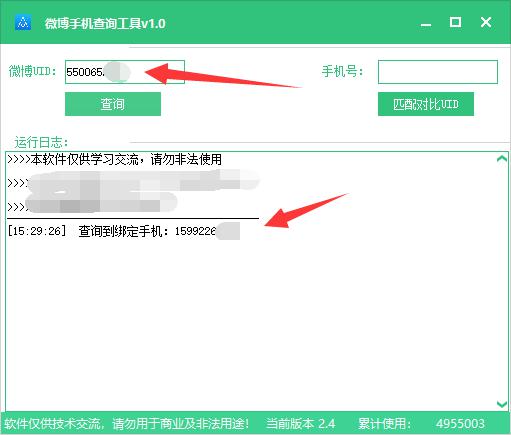511x435 pixels.
Task: Click the 手机号 label
Action: (343, 71)
